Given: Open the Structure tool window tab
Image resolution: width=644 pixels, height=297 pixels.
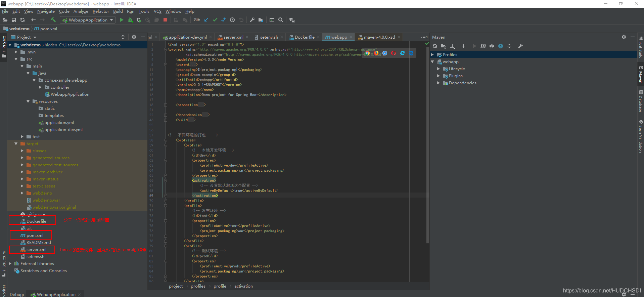Looking at the screenshot, I should 4,264.
